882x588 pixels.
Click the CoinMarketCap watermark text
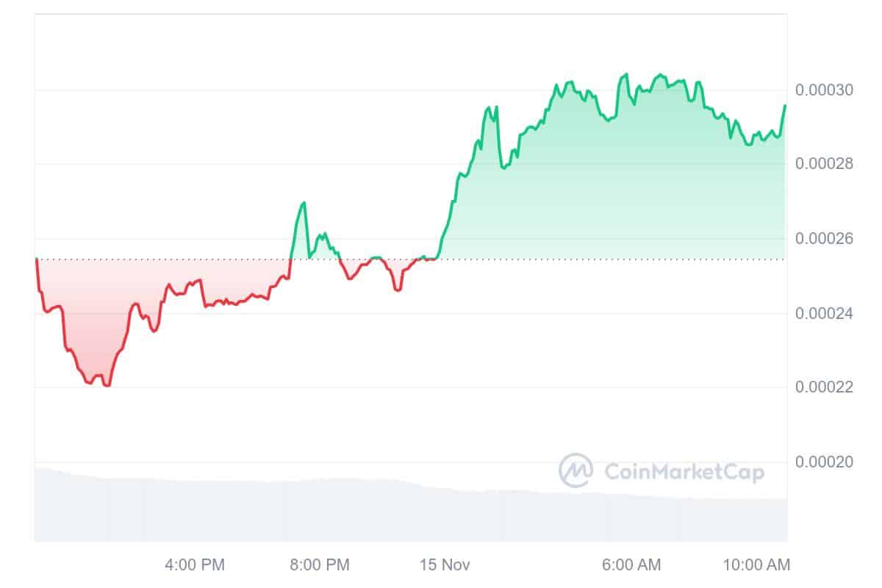click(684, 471)
